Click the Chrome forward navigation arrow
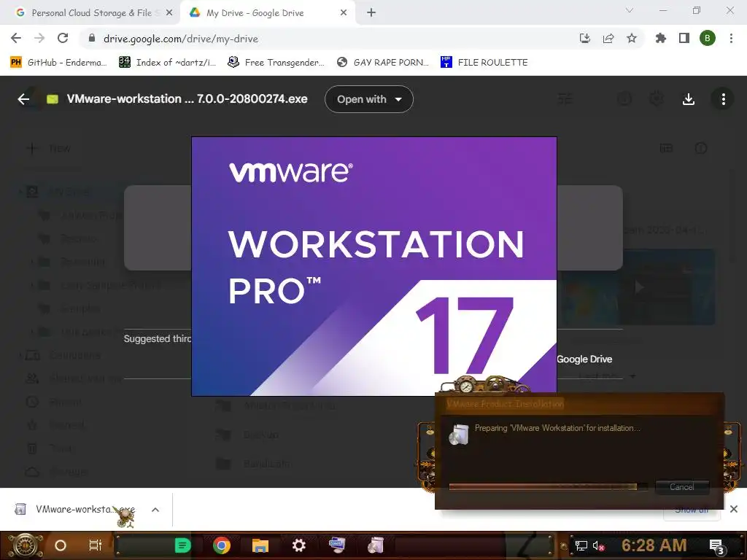Screen dimensions: 747x560 pos(39,38)
